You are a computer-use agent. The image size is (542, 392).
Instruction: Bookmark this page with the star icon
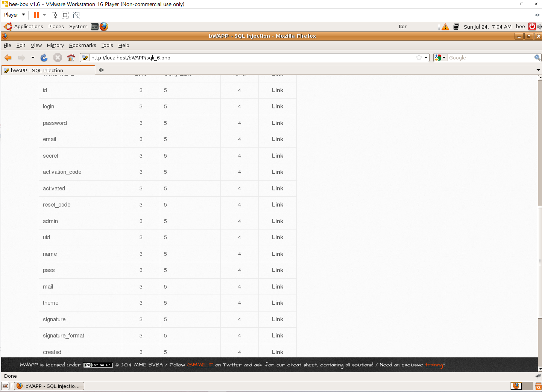click(x=419, y=58)
